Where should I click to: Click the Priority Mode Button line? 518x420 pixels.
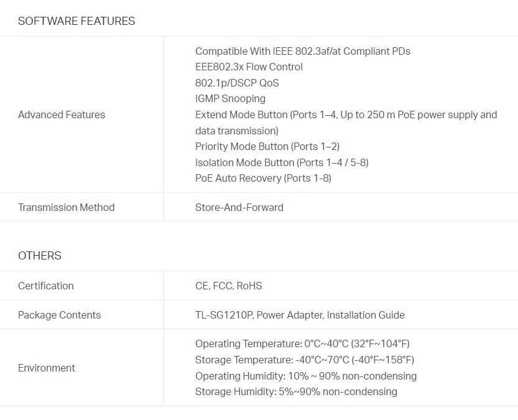[267, 146]
